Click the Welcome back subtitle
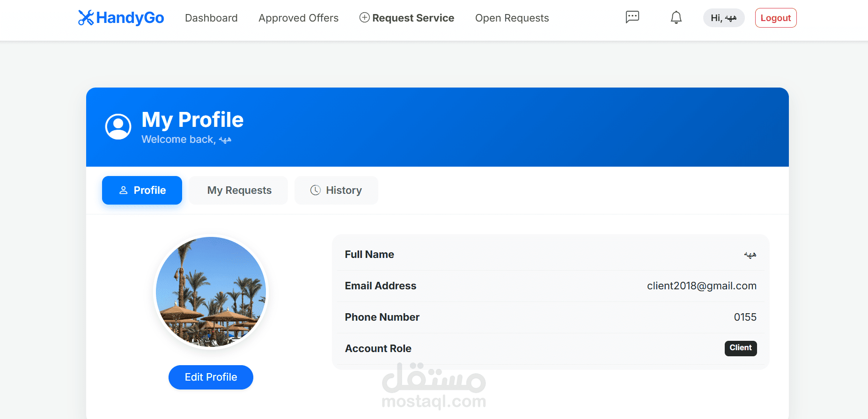The height and width of the screenshot is (419, 868). coord(186,140)
